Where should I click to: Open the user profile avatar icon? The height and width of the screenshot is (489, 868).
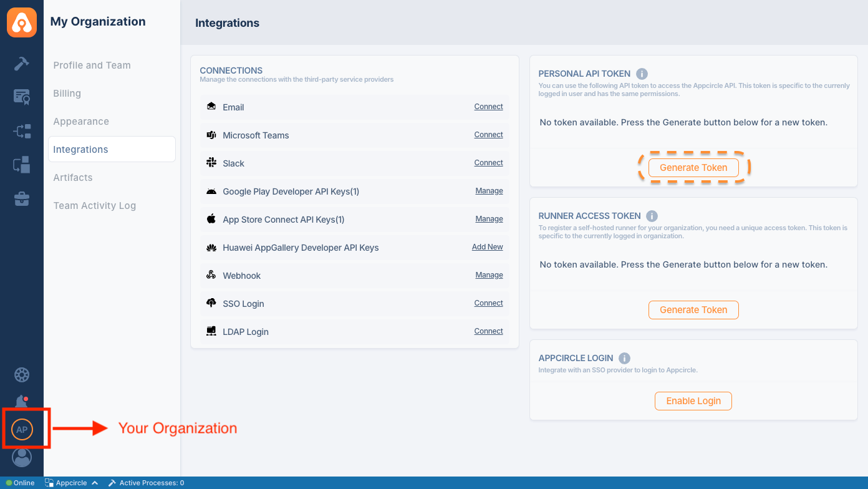pos(22,458)
